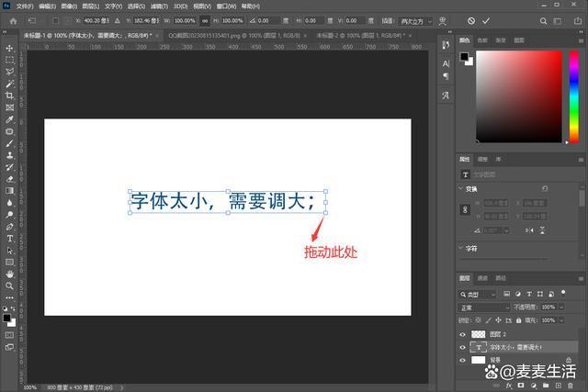Hide the 图层 2 layer
Image resolution: width=588 pixels, height=392 pixels.
(462, 334)
